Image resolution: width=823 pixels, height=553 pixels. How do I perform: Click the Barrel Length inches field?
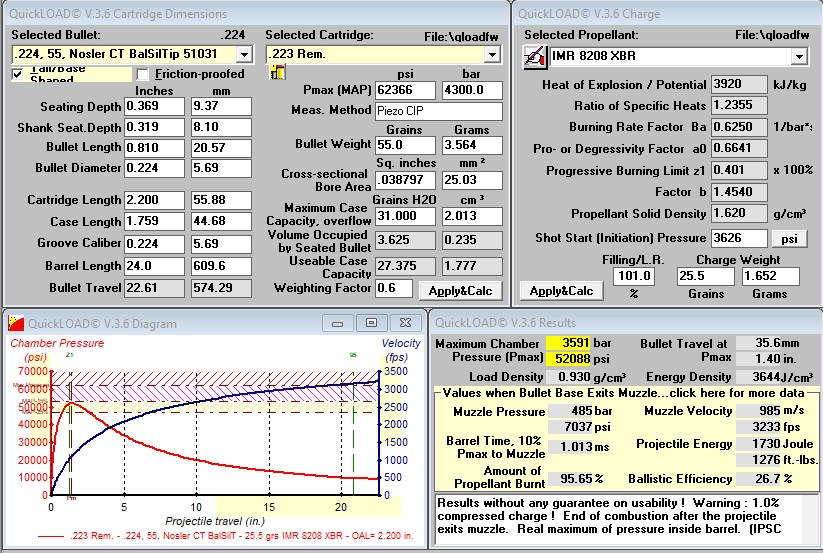pos(155,266)
